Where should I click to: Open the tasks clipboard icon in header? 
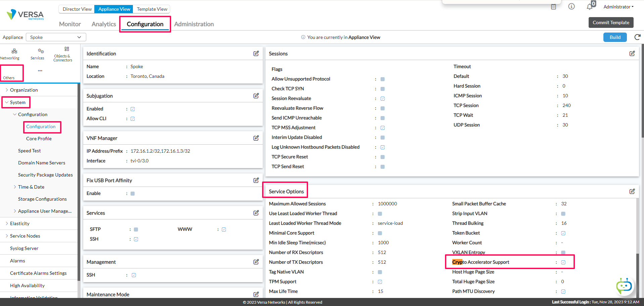[553, 7]
